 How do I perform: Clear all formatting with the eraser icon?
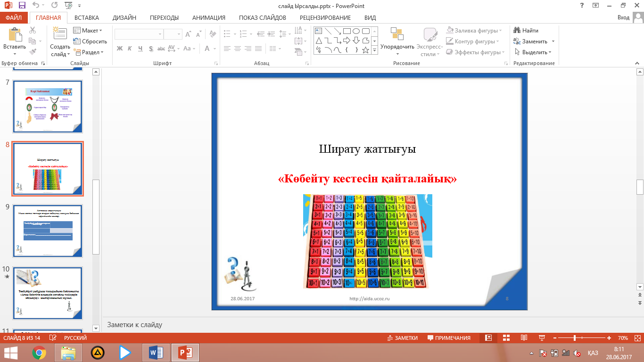coord(212,34)
